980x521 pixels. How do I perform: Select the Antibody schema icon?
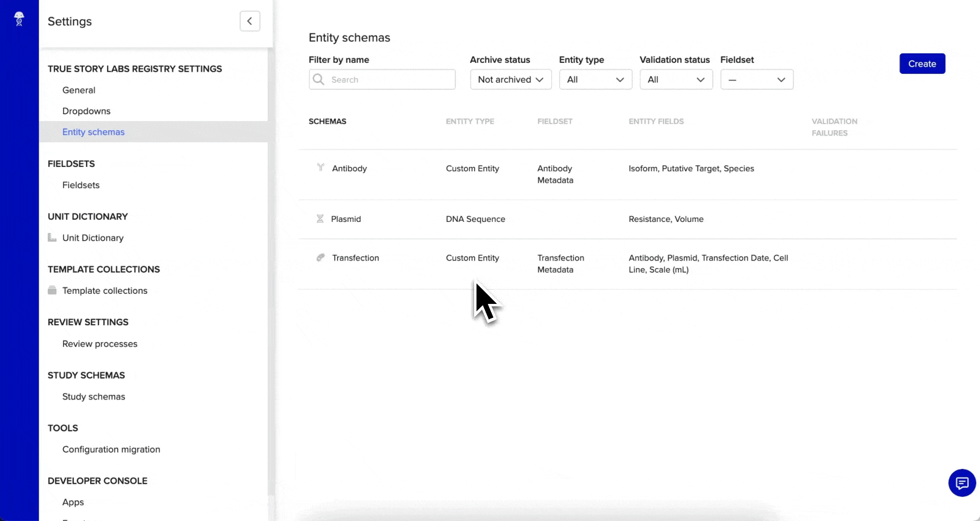321,167
